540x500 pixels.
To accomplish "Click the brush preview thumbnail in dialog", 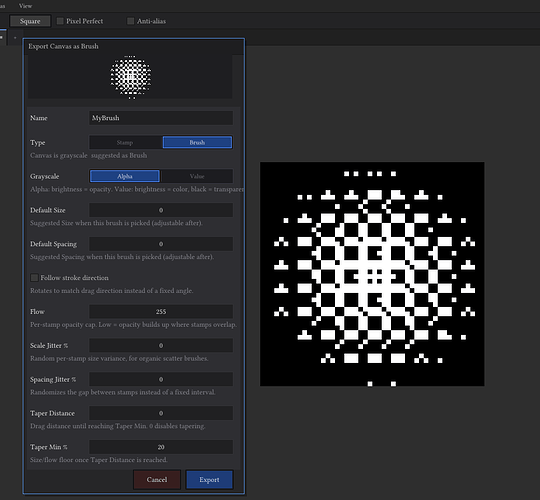I will [x=130, y=77].
